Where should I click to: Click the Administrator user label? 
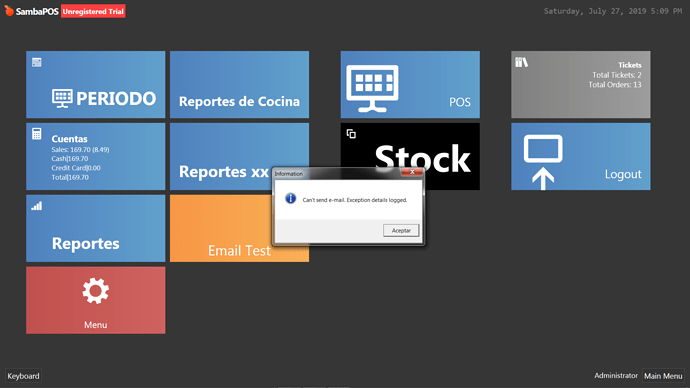(x=616, y=376)
